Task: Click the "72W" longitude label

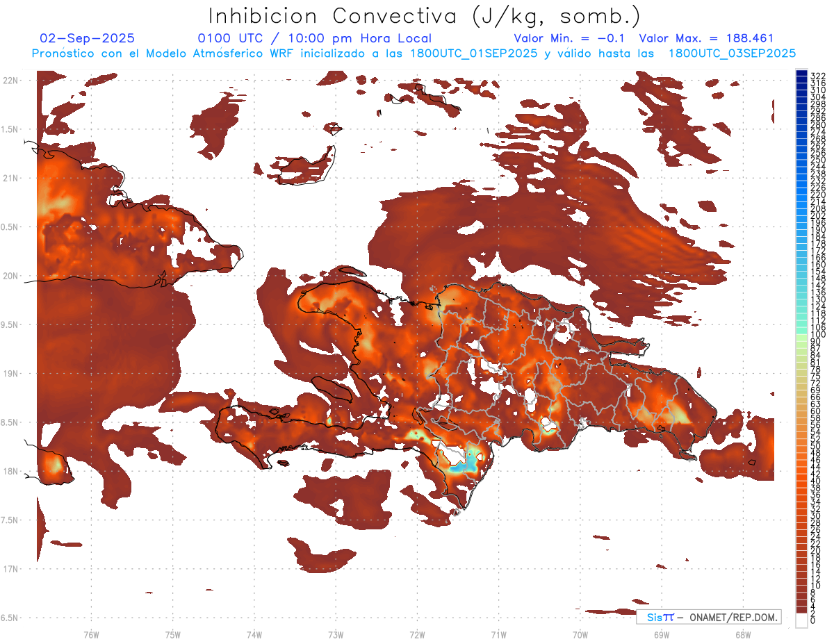Action: pyautogui.click(x=418, y=634)
